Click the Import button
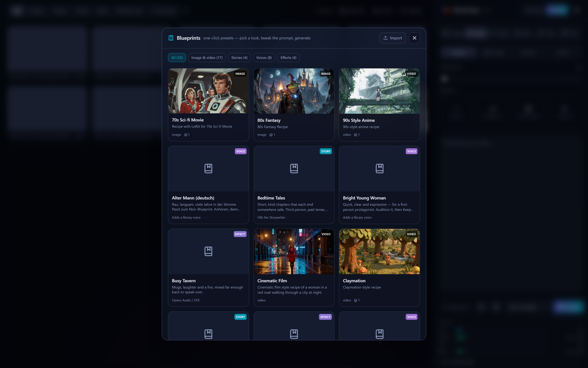 pos(392,38)
